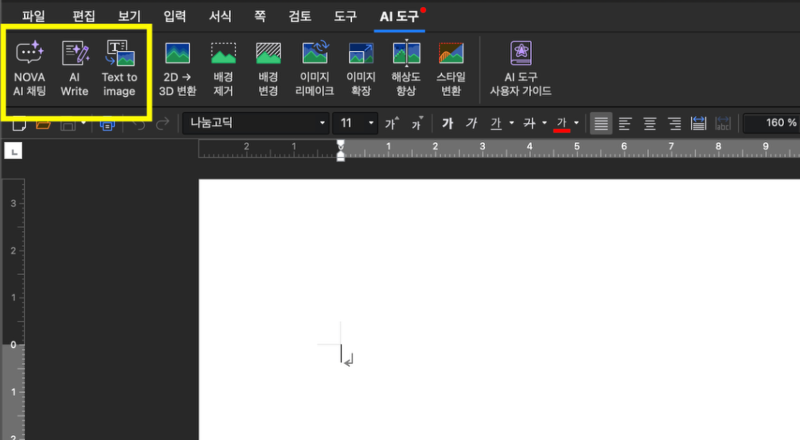This screenshot has width=800, height=440.
Task: Open NOVA AI 채팅
Action: 30,69
